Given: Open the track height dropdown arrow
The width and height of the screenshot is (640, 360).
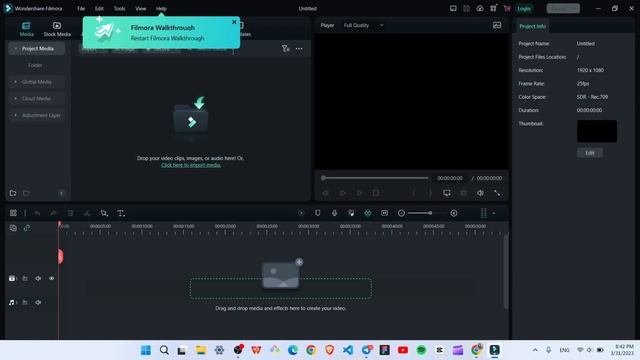Looking at the screenshot, I should point(494,213).
